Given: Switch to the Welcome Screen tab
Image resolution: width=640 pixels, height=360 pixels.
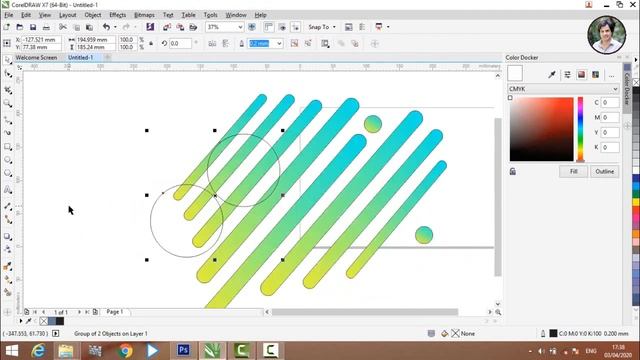Looking at the screenshot, I should click(36, 58).
